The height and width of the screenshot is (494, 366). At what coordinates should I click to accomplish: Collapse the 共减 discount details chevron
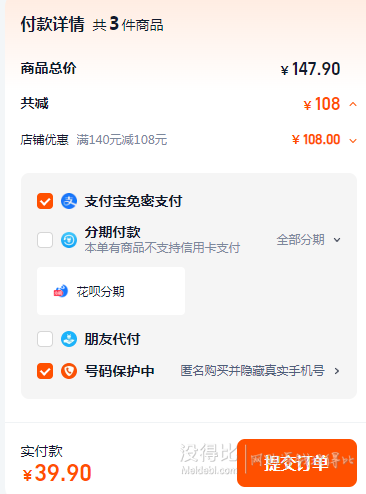tap(353, 105)
